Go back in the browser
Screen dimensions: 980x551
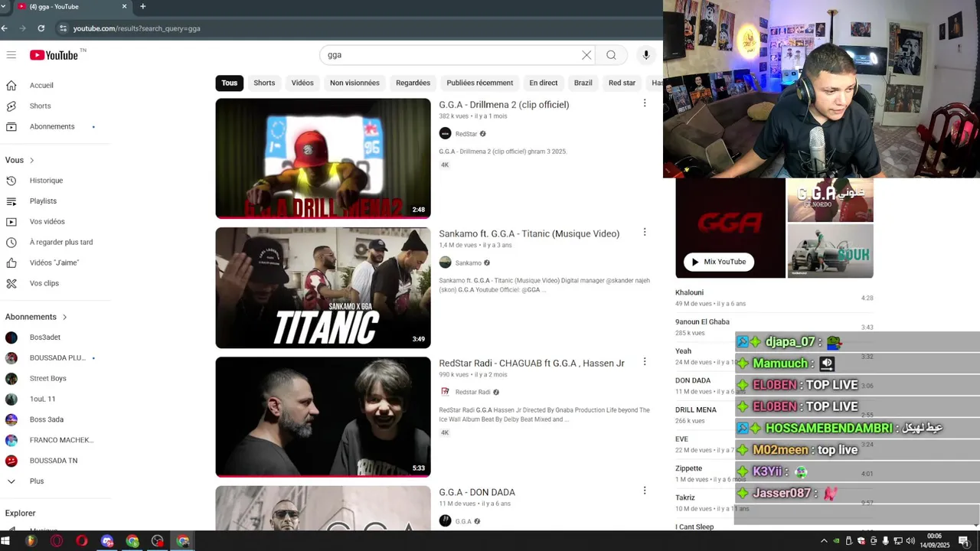(5, 28)
